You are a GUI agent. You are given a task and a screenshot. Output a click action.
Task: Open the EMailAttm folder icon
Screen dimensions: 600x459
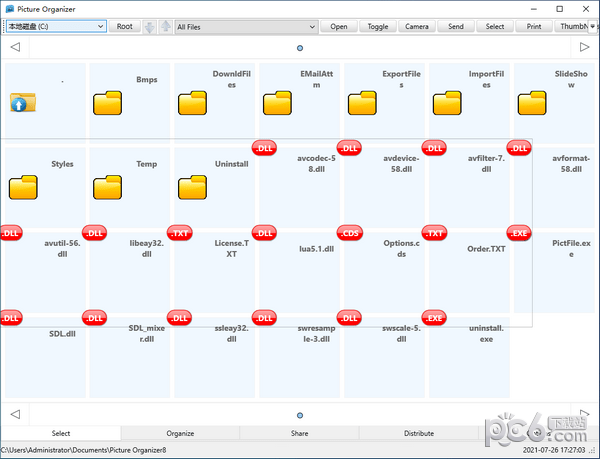[x=277, y=103]
